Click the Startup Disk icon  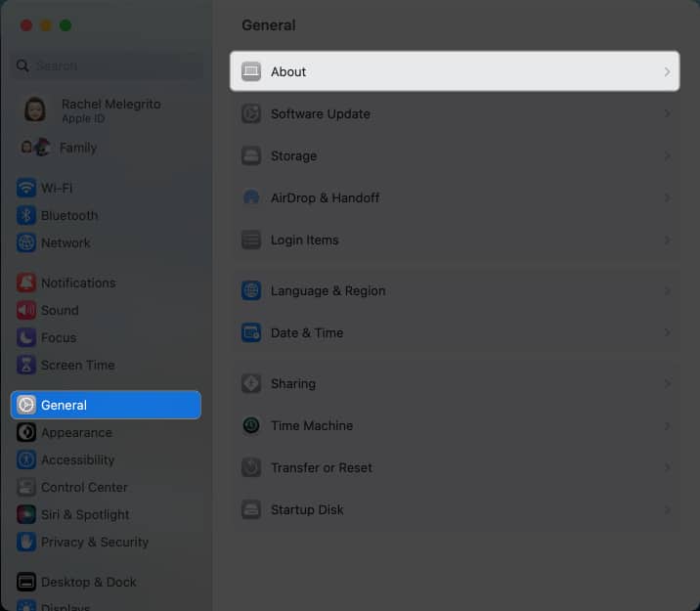251,509
